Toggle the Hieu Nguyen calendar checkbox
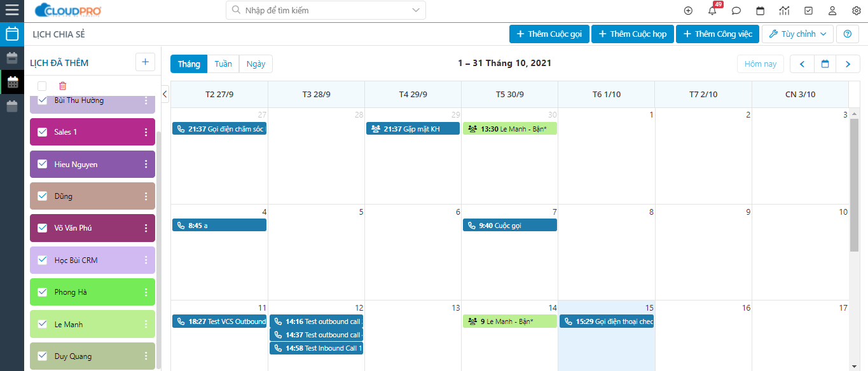Screen dimensions: 868x371 [43, 164]
